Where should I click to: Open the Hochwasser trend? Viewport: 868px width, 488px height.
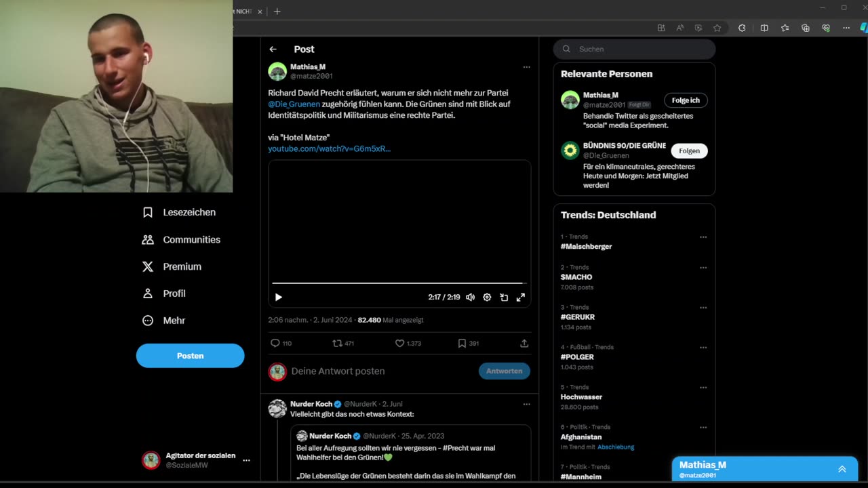coord(581,397)
